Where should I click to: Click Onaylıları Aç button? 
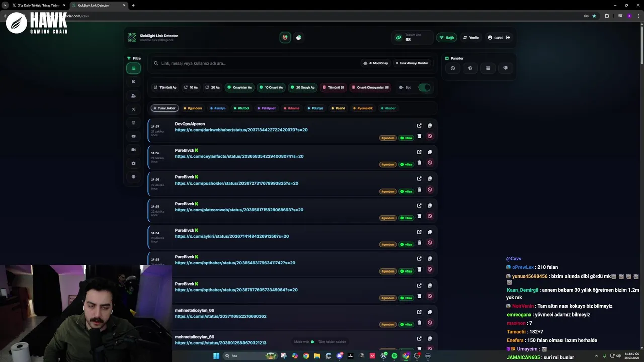239,87
